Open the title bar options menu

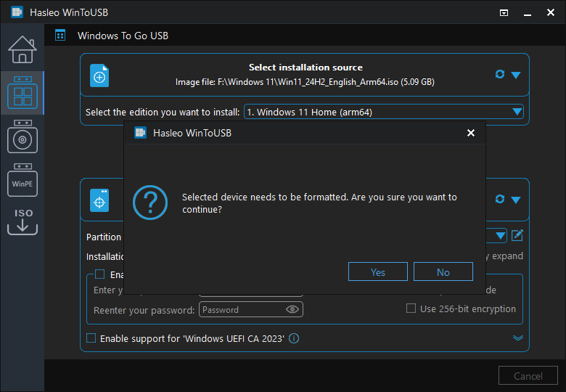tap(504, 12)
